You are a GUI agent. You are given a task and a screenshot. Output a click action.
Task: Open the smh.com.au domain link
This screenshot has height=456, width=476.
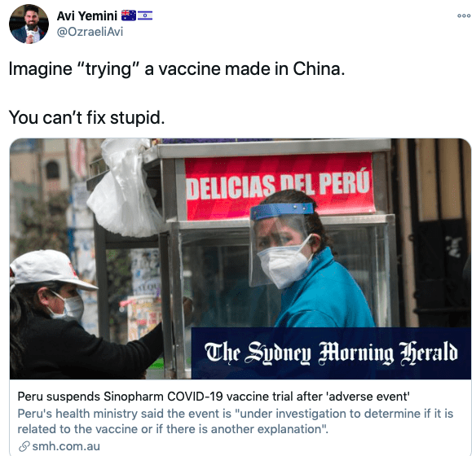tap(66, 446)
